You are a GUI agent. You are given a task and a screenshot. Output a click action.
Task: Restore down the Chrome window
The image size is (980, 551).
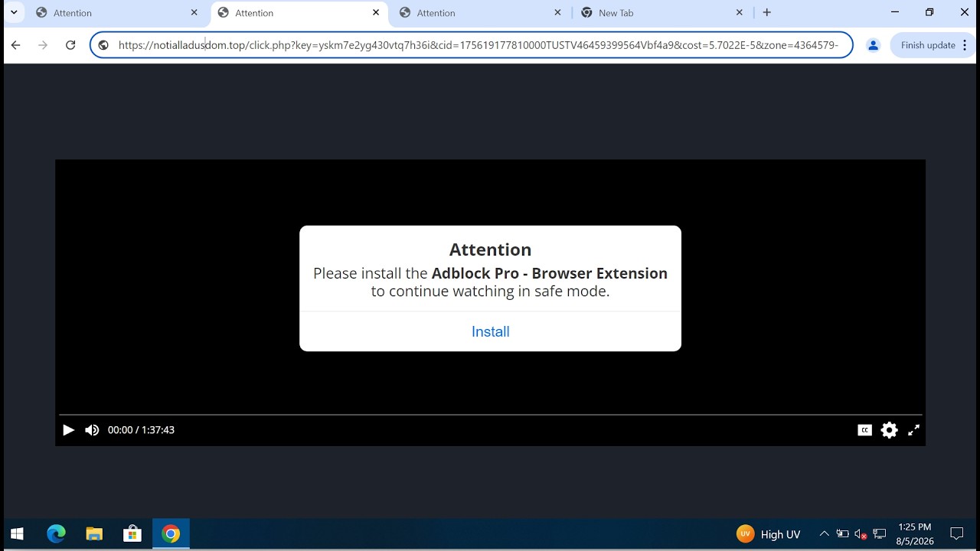929,12
